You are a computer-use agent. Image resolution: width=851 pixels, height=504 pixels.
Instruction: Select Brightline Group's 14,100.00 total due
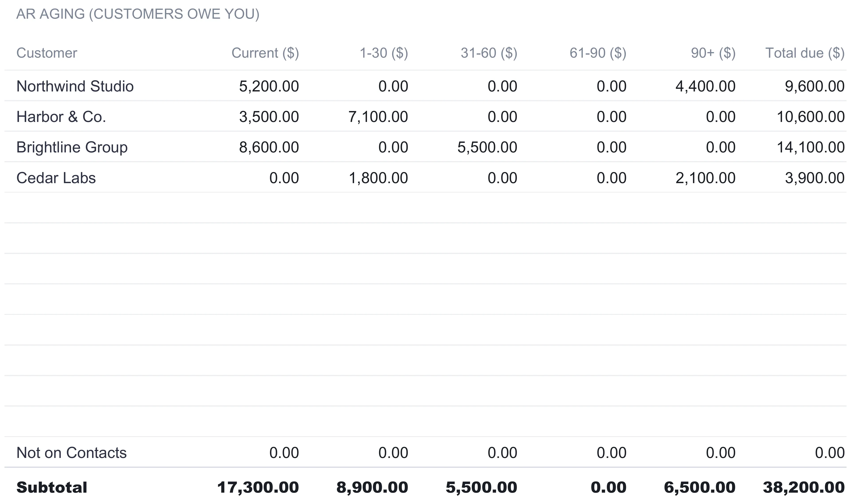click(x=810, y=147)
